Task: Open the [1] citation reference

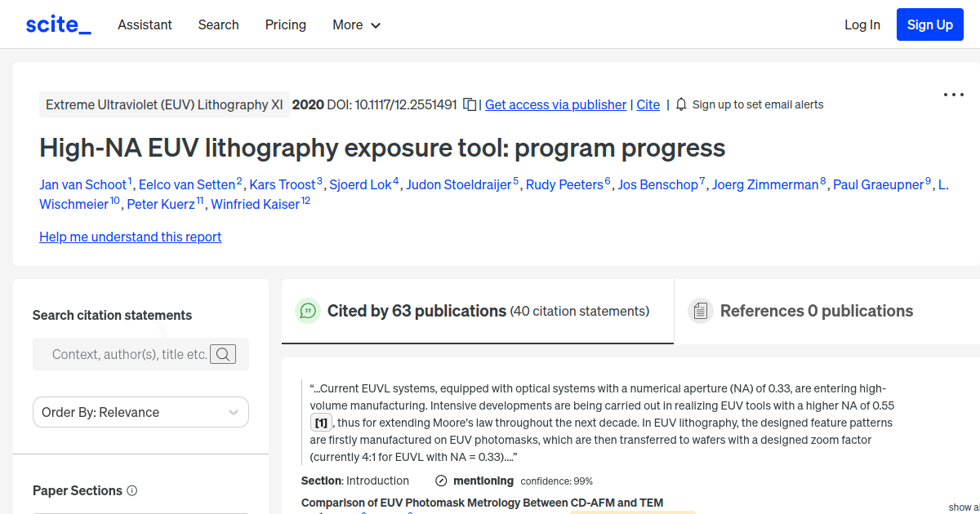Action: 321,423
